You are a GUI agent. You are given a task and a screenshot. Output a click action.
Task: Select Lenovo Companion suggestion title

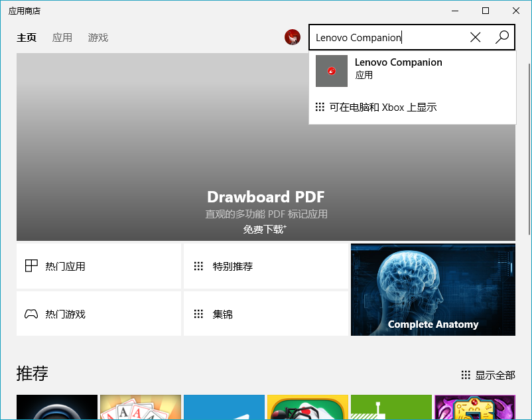[x=398, y=62]
